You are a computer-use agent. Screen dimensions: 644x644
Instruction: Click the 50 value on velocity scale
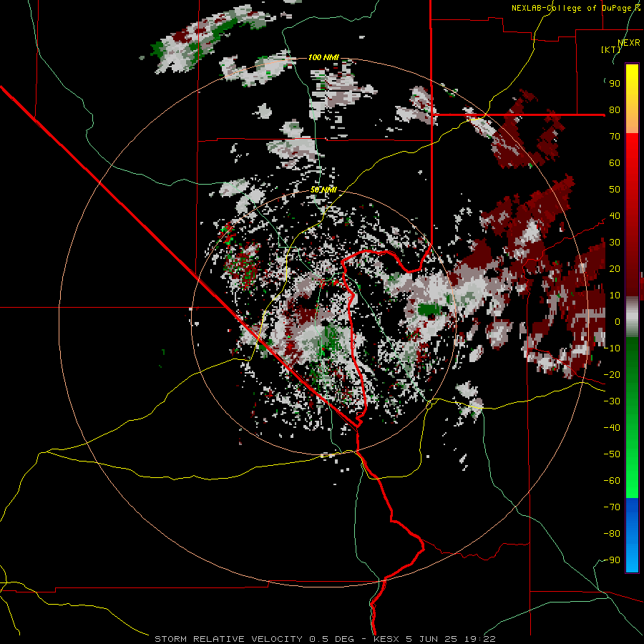(x=615, y=190)
